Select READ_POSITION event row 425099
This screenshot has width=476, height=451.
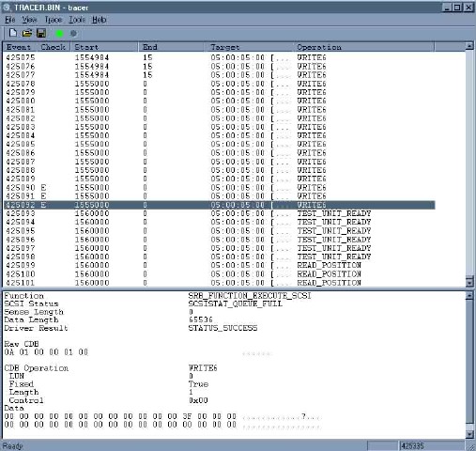(219, 265)
